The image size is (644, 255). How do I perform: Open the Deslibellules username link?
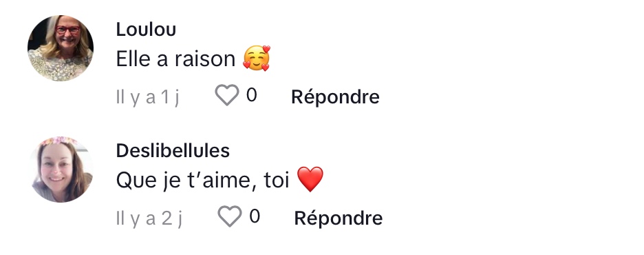(x=173, y=151)
